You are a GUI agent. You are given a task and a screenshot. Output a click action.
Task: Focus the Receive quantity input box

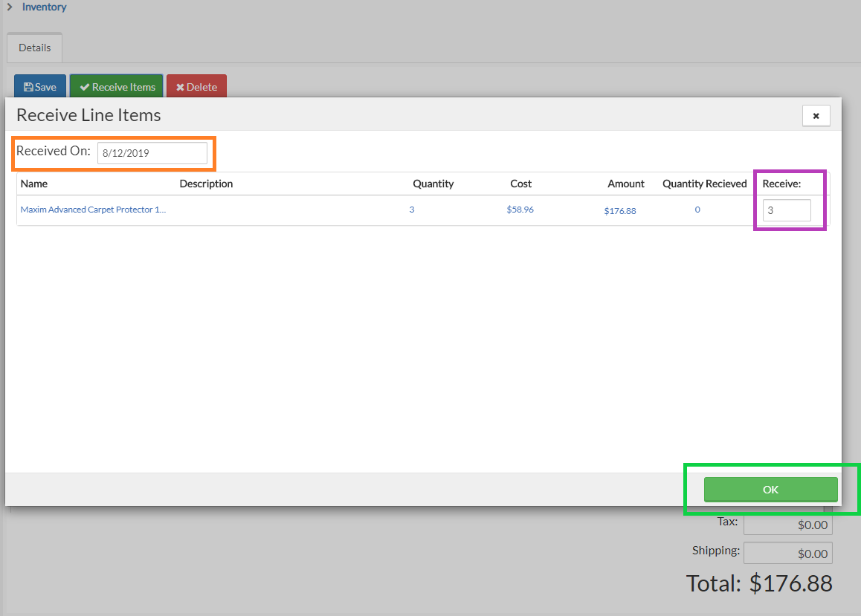[786, 210]
